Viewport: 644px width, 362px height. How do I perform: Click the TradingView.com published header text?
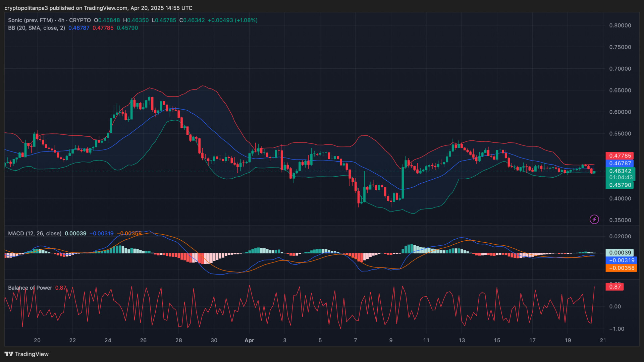point(98,8)
